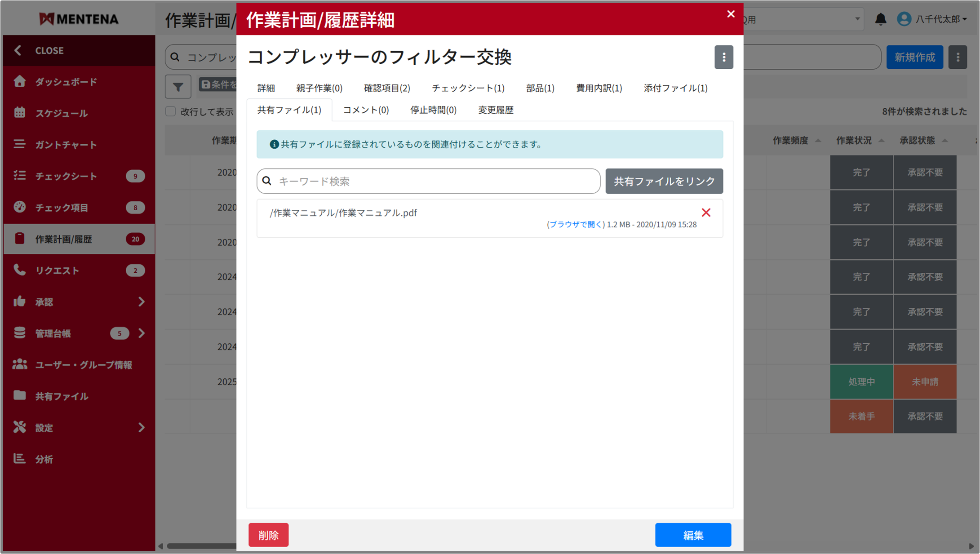Expand the 設定 submenu chevron

pyautogui.click(x=142, y=428)
